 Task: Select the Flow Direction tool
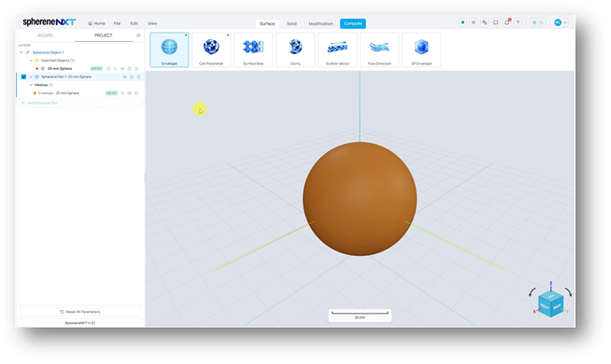(x=379, y=49)
